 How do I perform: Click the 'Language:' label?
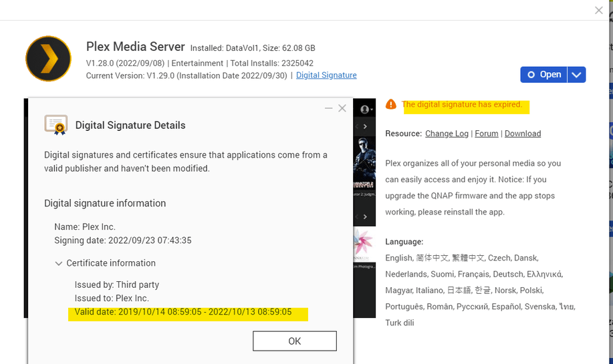[404, 242]
